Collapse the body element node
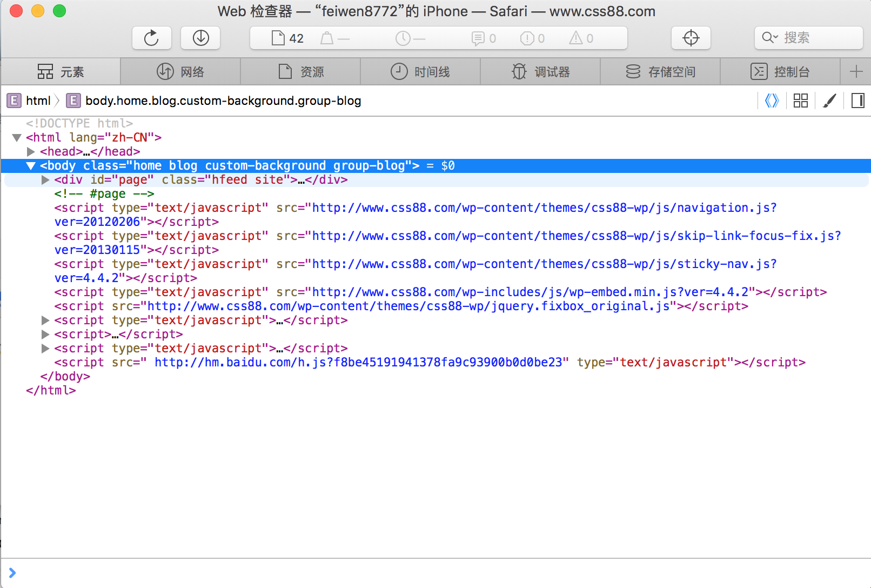This screenshot has height=588, width=871. click(x=31, y=165)
